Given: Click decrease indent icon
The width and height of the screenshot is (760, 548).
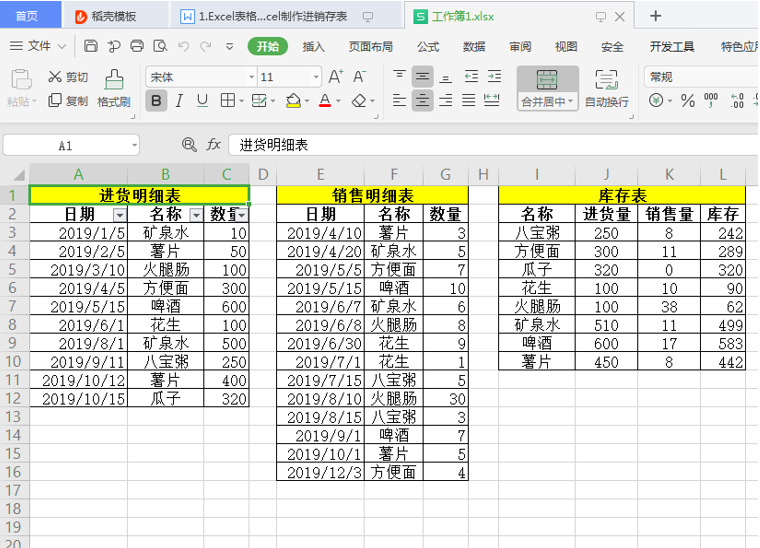Looking at the screenshot, I should (471, 77).
